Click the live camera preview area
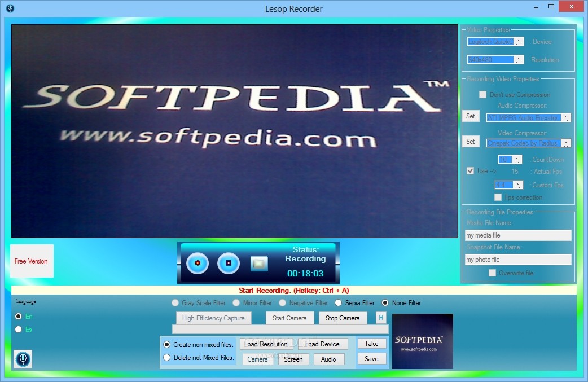 pyautogui.click(x=234, y=131)
